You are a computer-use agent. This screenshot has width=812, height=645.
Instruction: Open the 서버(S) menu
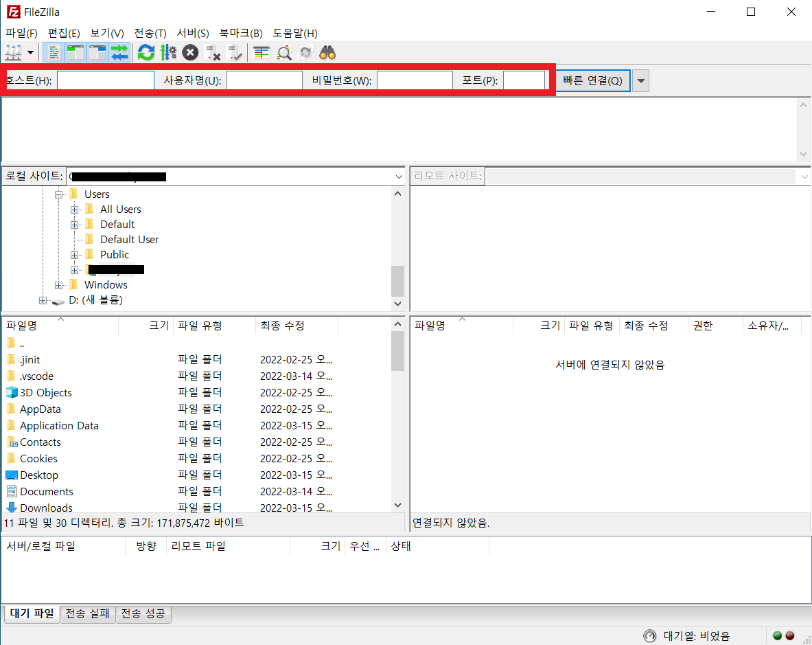(x=193, y=33)
